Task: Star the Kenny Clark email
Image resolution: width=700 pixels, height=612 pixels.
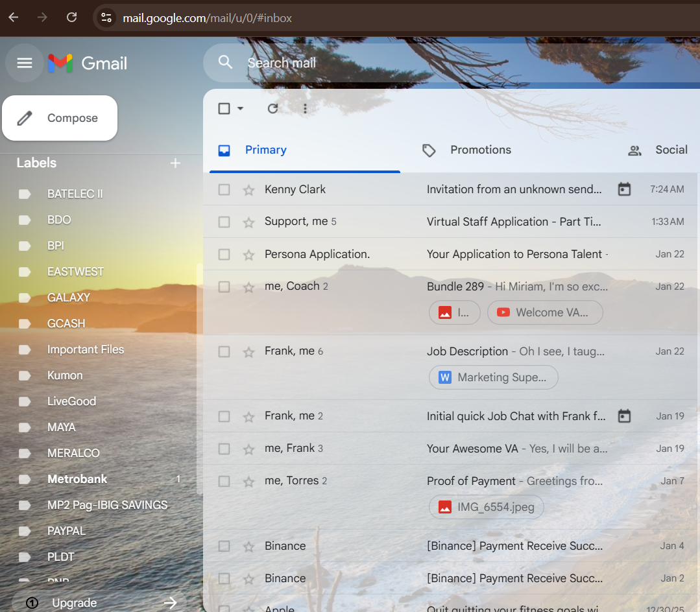Action: click(x=248, y=190)
